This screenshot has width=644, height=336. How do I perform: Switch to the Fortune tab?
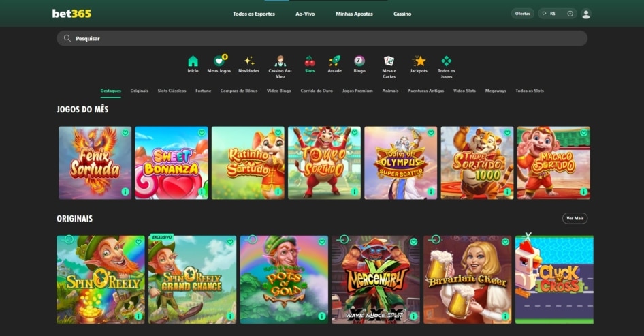[204, 91]
